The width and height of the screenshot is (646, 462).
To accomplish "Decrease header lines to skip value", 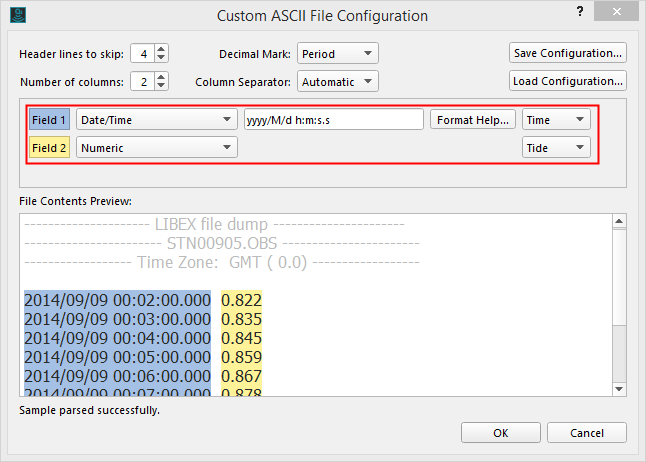I will (162, 58).
